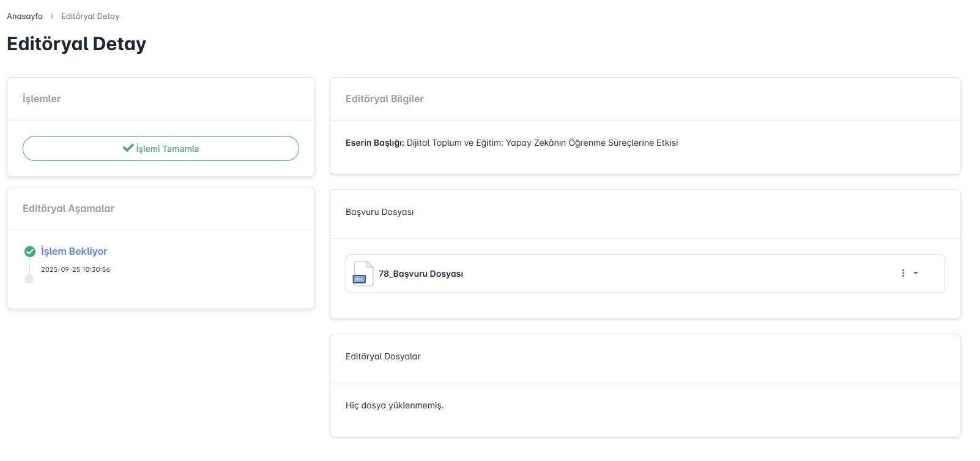This screenshot has height=461, width=980.
Task: Open the three-dot menu for 78_Başvuru Dosyası
Action: pos(903,273)
